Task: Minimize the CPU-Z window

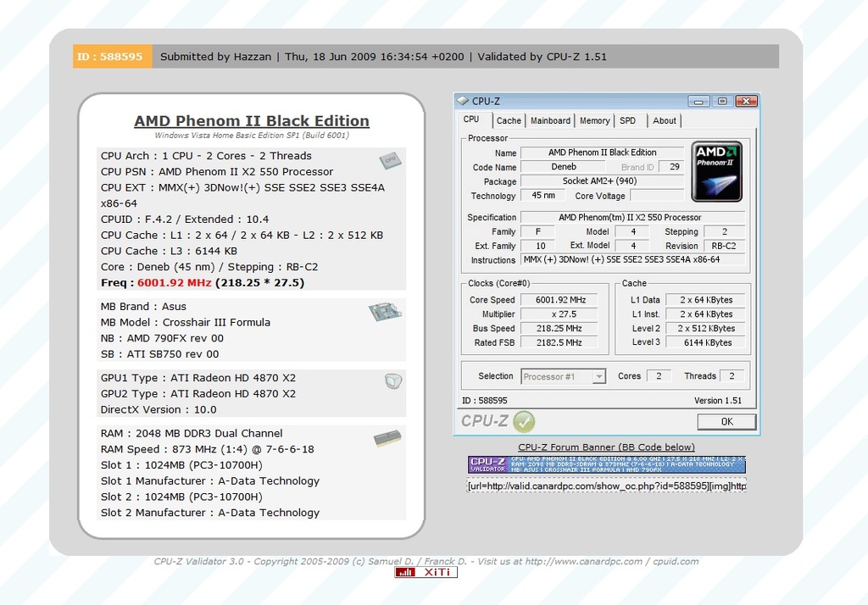Action: pyautogui.click(x=698, y=102)
